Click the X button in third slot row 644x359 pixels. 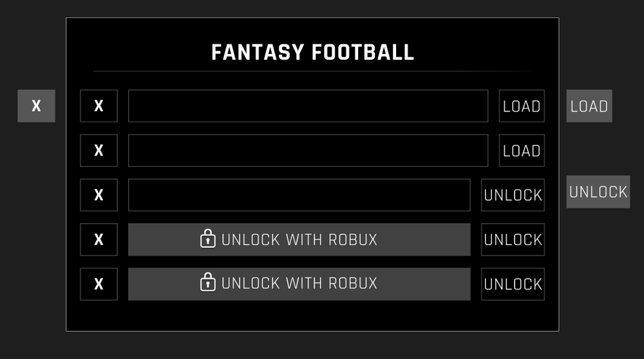point(99,195)
